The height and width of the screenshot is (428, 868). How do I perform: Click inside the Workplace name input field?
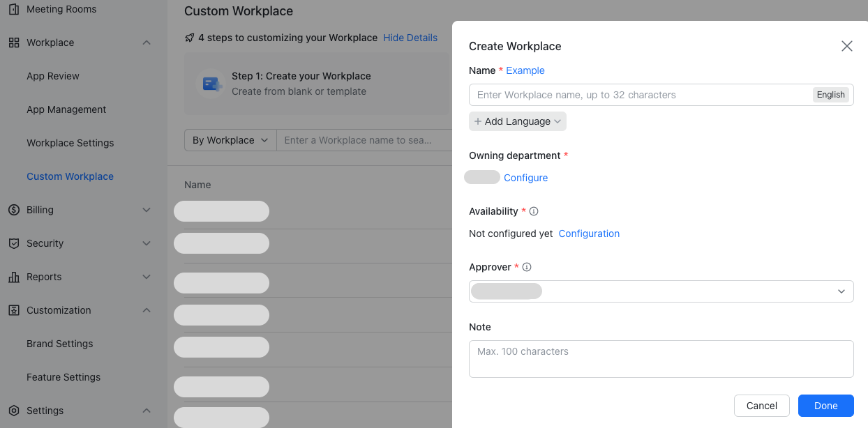(628, 95)
